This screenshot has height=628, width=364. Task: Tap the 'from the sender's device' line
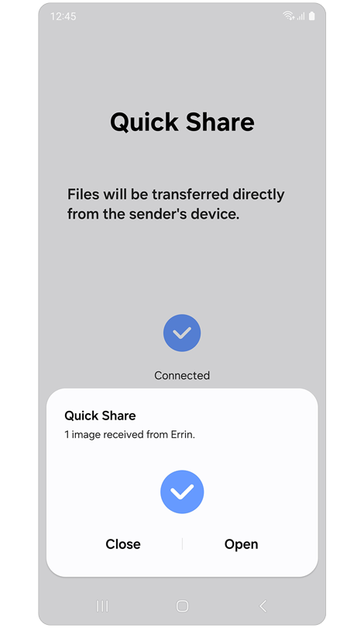pos(153,214)
